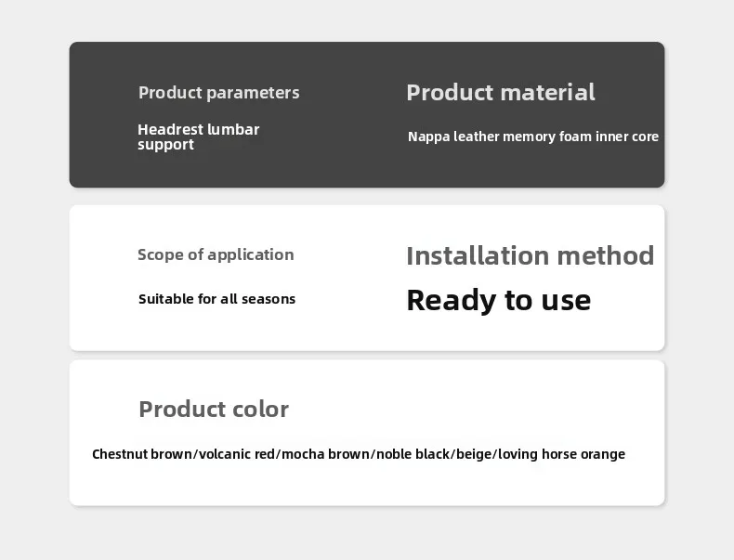This screenshot has width=734, height=560.
Task: Click the word 'support' below Headrest lumbar
Action: click(x=165, y=145)
